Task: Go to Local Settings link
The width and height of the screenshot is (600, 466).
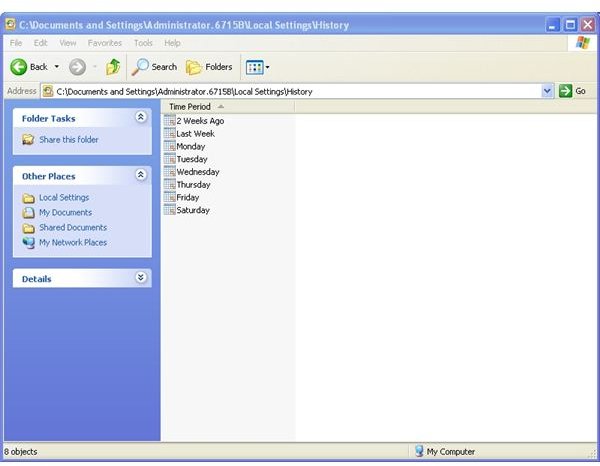Action: 64,197
